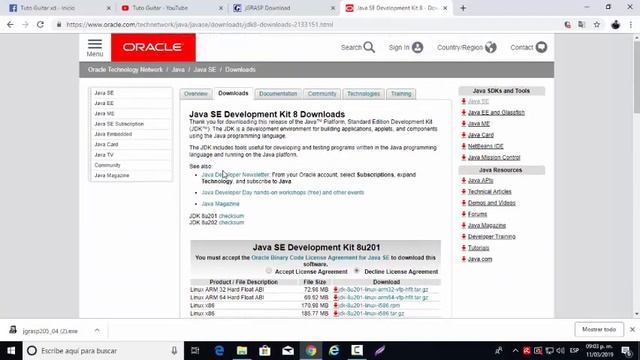Open the Oracle hamburger Menu icon
Screen dimensions: 640x360
coord(95,44)
